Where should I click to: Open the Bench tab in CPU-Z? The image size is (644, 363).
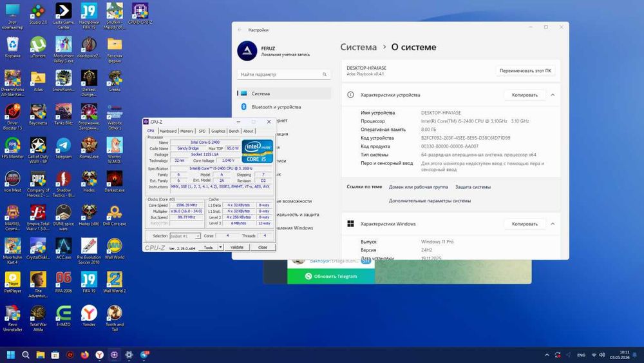(x=234, y=131)
